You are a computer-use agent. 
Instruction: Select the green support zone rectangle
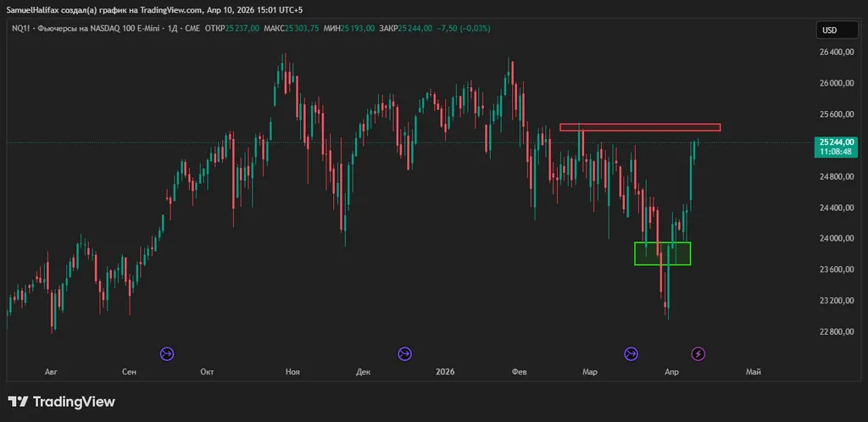(x=662, y=253)
